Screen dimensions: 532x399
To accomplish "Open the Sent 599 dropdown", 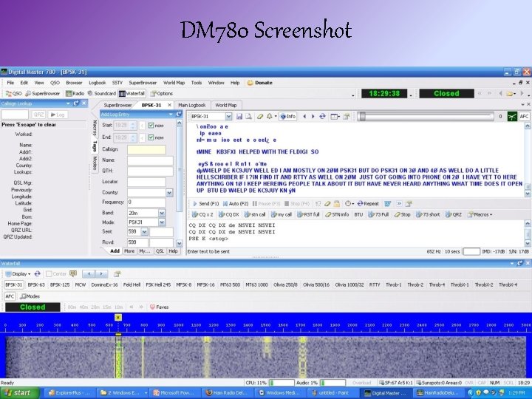I will (144, 232).
